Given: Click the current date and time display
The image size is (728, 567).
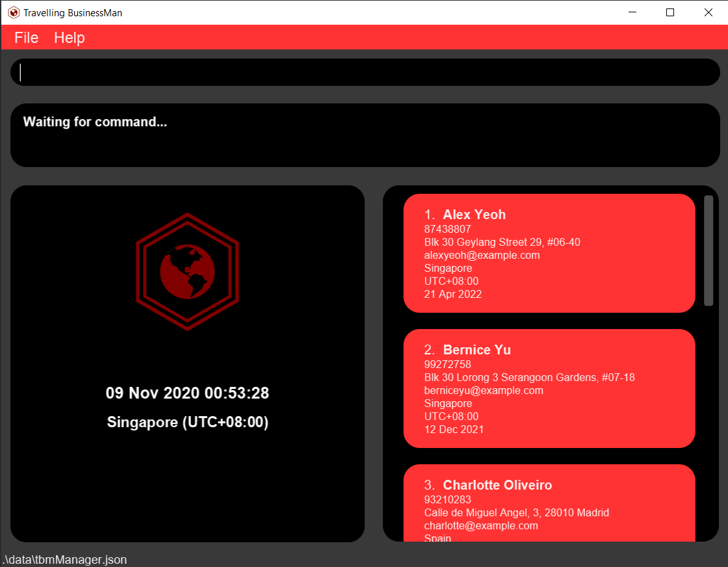Looking at the screenshot, I should [x=187, y=393].
